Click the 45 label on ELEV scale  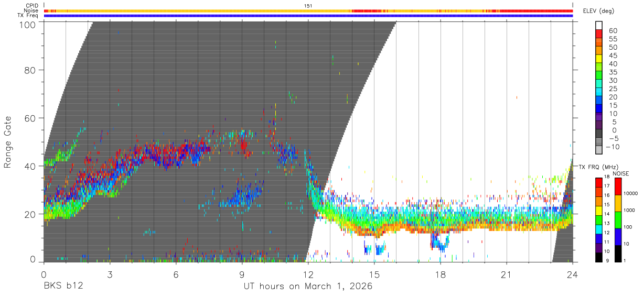tap(613, 56)
